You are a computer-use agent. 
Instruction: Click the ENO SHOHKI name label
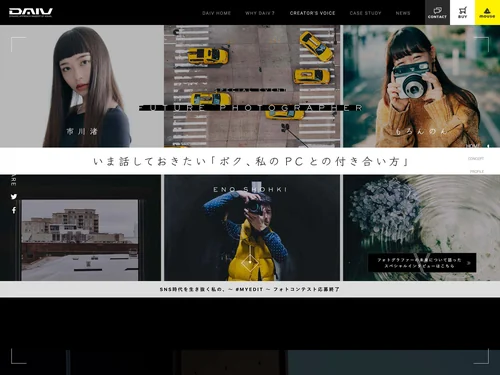click(x=250, y=189)
